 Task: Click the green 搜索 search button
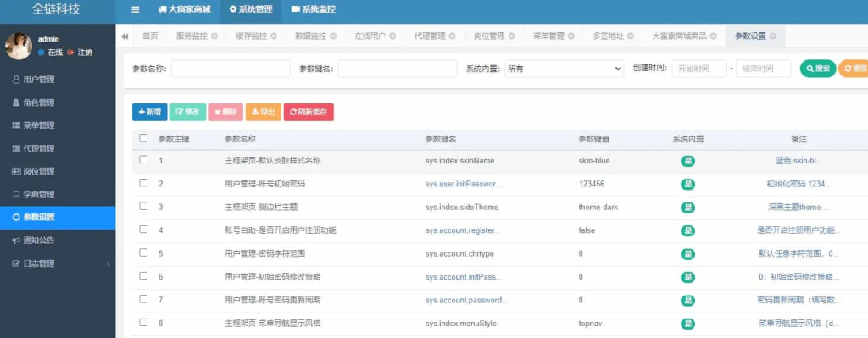[x=818, y=69]
